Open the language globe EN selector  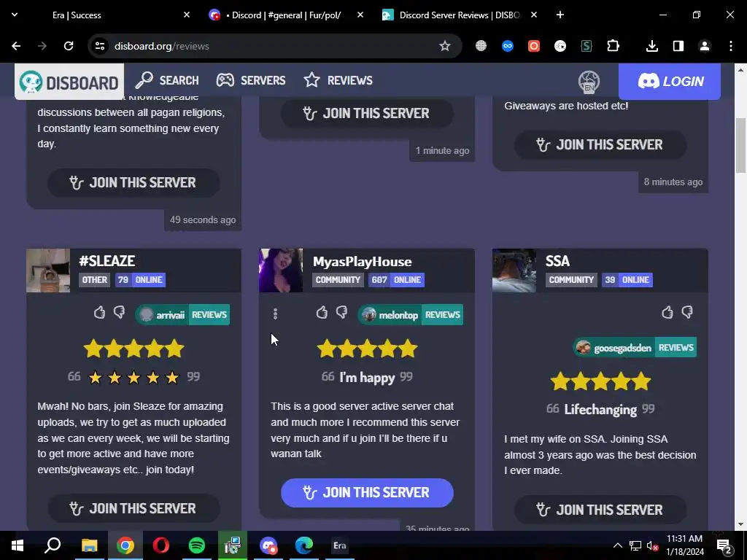point(589,82)
